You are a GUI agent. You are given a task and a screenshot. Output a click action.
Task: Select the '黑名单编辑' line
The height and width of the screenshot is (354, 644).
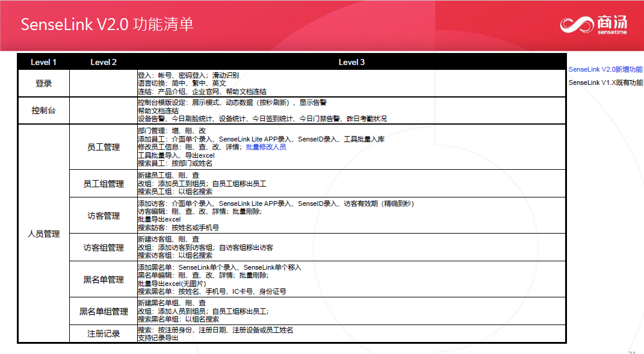tap(203, 276)
